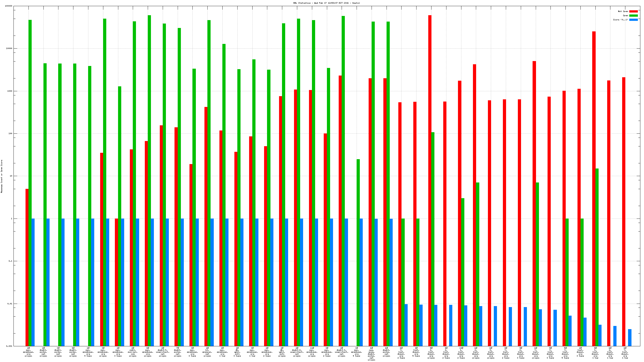Image resolution: width=644 pixels, height=362 pixels.
Task: Click the 'Score (0..1)' legend label
Action: point(620,20)
